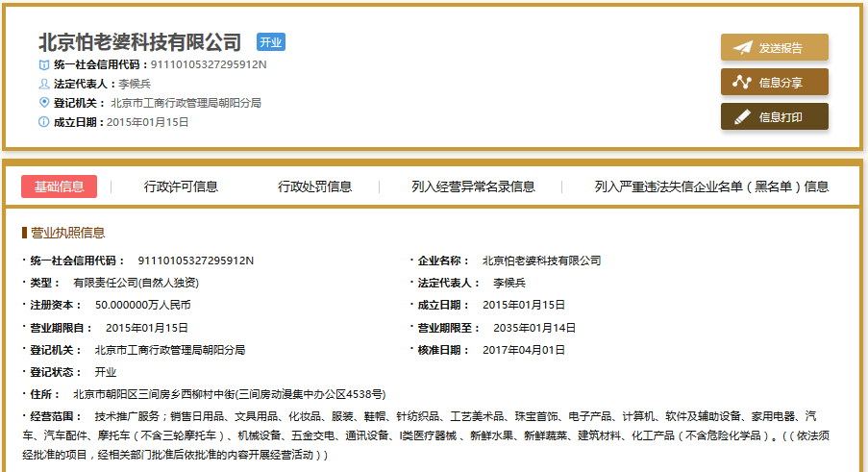Open the 行政处罚信息 tab
868x472 pixels.
point(315,186)
